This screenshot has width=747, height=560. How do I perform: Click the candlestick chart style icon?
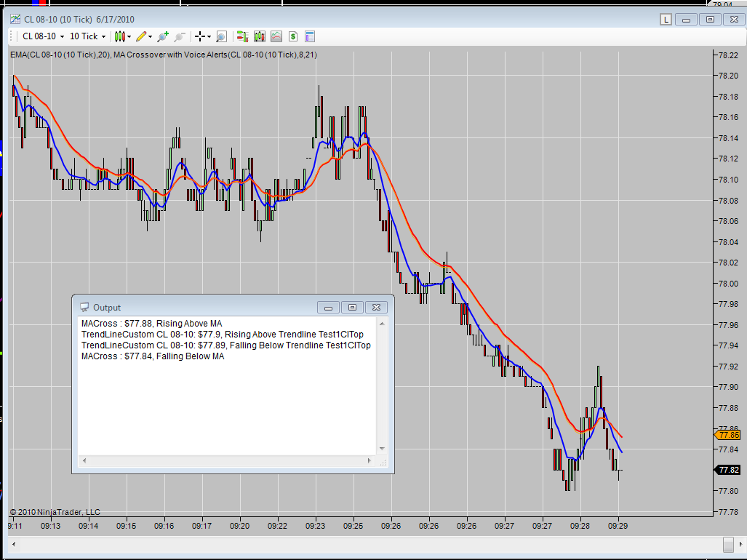point(119,36)
